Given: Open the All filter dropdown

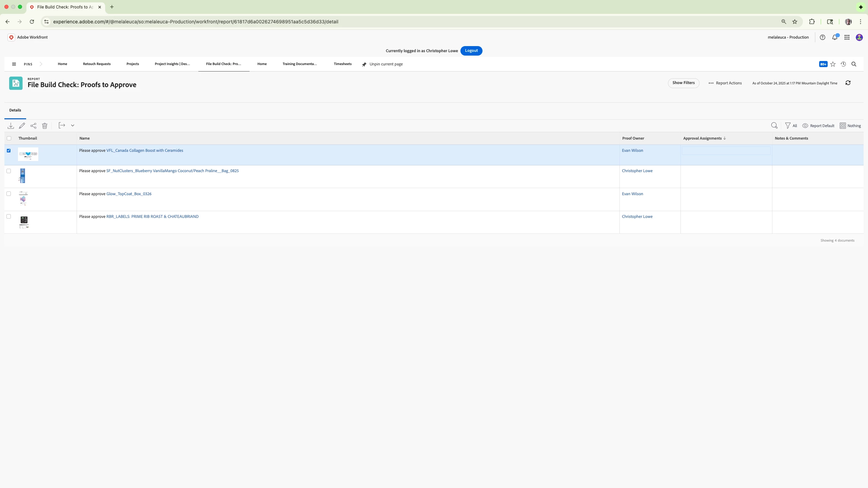Looking at the screenshot, I should pos(791,126).
